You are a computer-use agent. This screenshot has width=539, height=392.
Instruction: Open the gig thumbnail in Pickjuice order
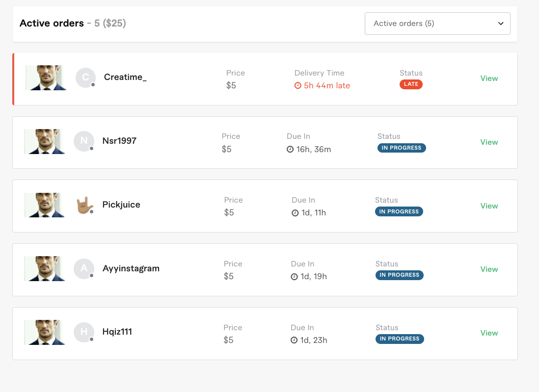pos(44,205)
